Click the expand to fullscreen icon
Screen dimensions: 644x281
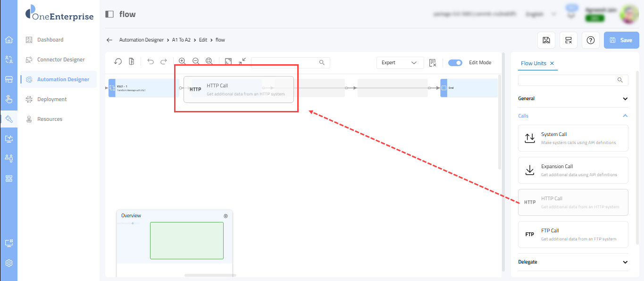pos(228,61)
